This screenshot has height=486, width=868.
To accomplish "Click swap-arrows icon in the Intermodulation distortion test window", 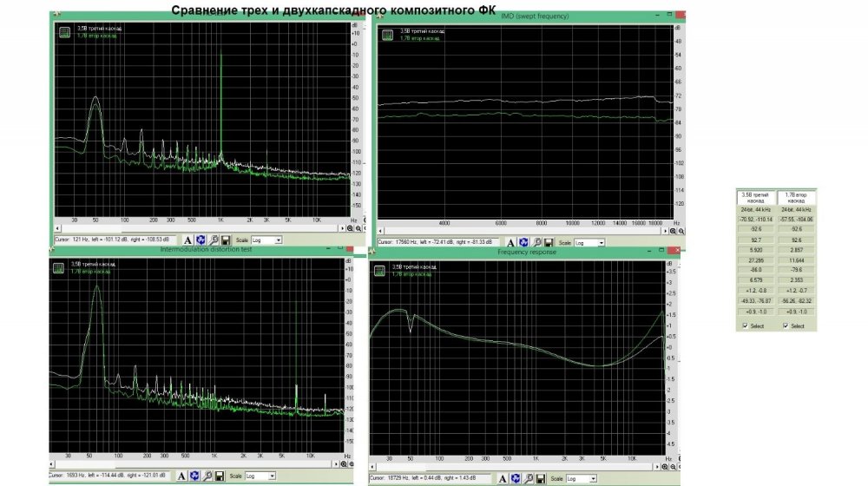I will [x=194, y=476].
